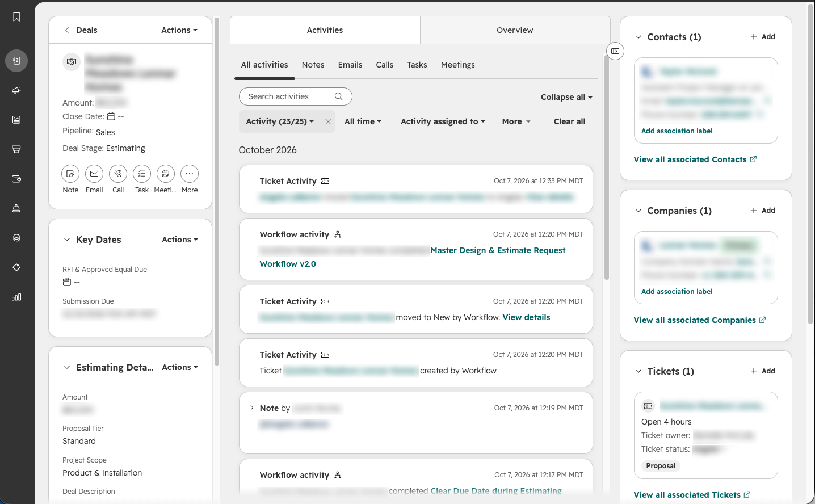Open the More actions ellipsis icon
This screenshot has height=504, width=815.
[x=190, y=174]
